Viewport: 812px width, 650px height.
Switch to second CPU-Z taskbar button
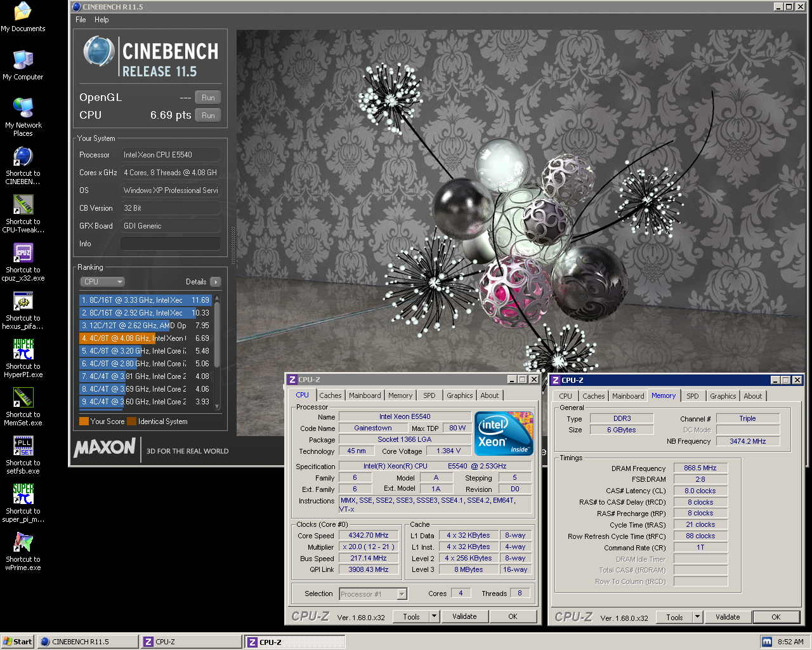pos(296,642)
